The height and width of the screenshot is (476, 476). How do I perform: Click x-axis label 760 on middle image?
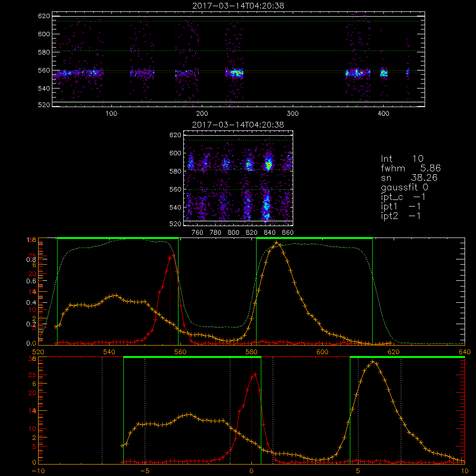(198, 233)
